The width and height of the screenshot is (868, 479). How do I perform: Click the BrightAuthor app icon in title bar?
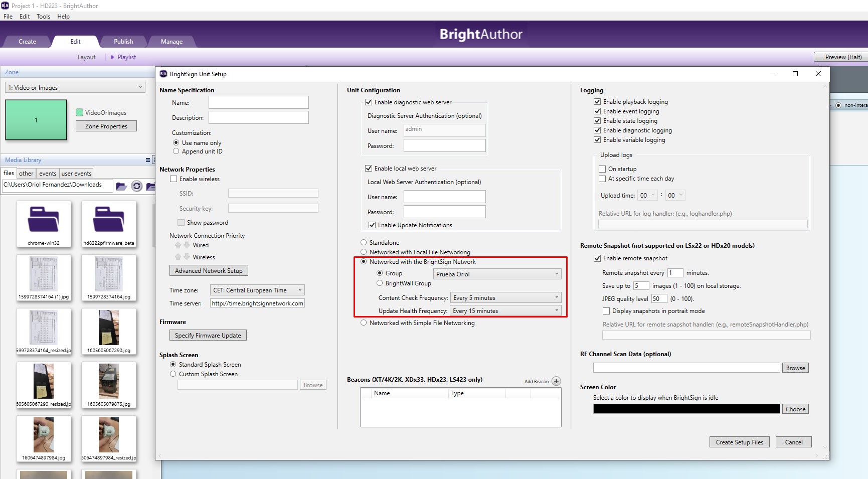[5, 6]
